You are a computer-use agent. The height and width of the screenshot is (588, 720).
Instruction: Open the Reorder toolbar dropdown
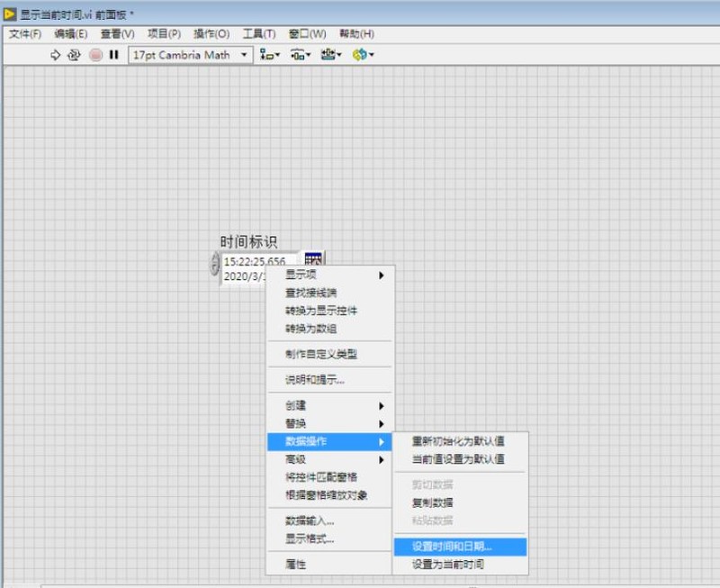pos(363,55)
